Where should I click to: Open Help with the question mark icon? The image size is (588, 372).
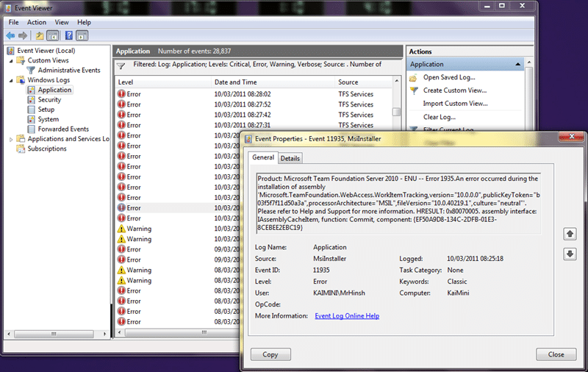coord(69,35)
